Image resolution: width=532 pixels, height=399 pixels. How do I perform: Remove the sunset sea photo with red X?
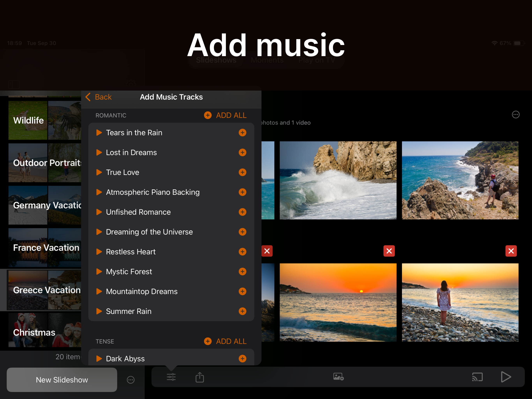tap(389, 251)
